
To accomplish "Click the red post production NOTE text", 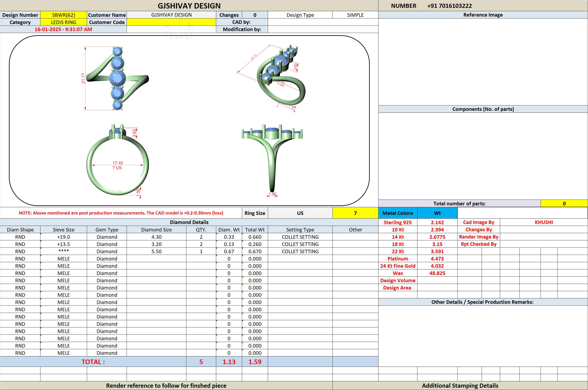I will 121,213.
